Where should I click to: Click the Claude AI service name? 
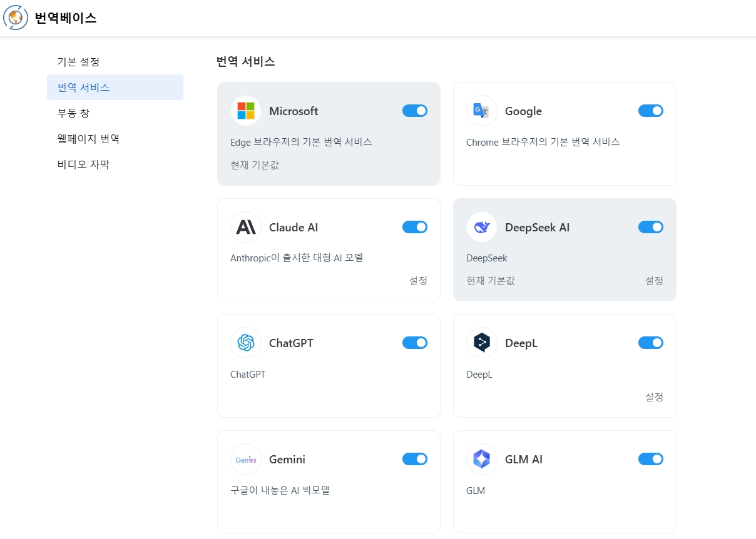click(x=294, y=228)
